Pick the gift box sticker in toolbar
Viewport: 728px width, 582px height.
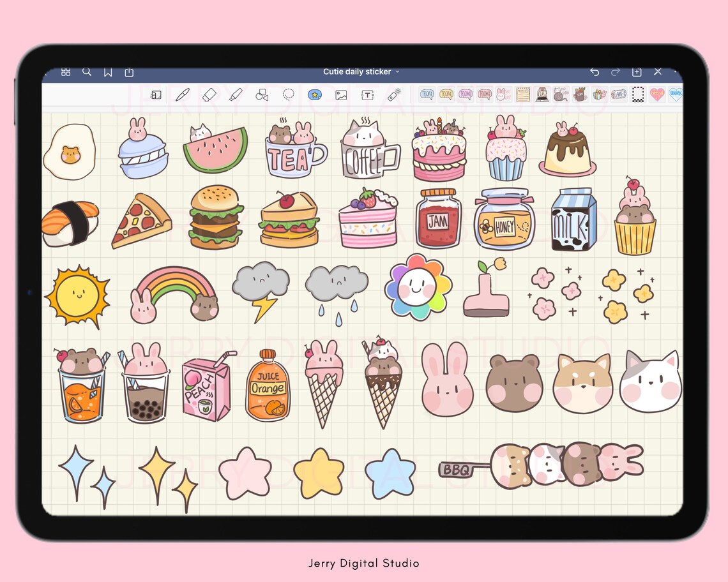pyautogui.click(x=600, y=94)
